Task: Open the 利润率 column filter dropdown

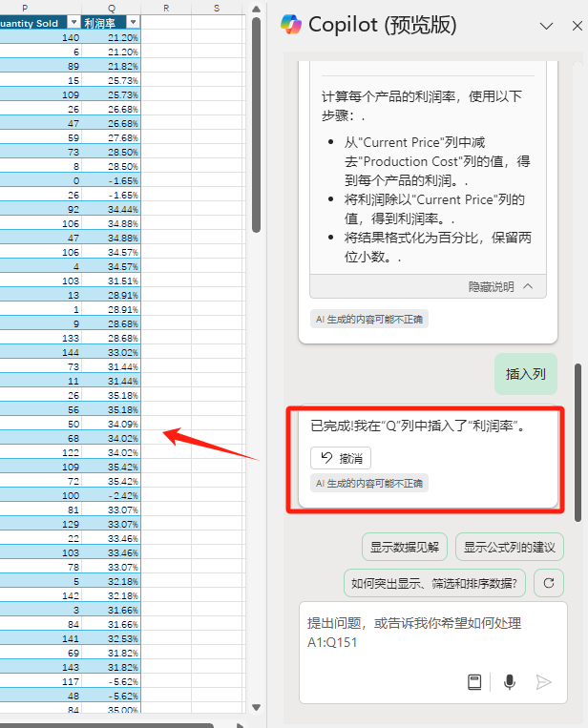Action: (133, 22)
